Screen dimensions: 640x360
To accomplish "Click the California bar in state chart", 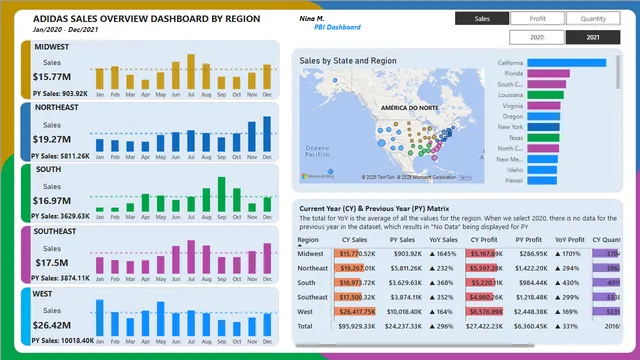I will click(x=567, y=62).
